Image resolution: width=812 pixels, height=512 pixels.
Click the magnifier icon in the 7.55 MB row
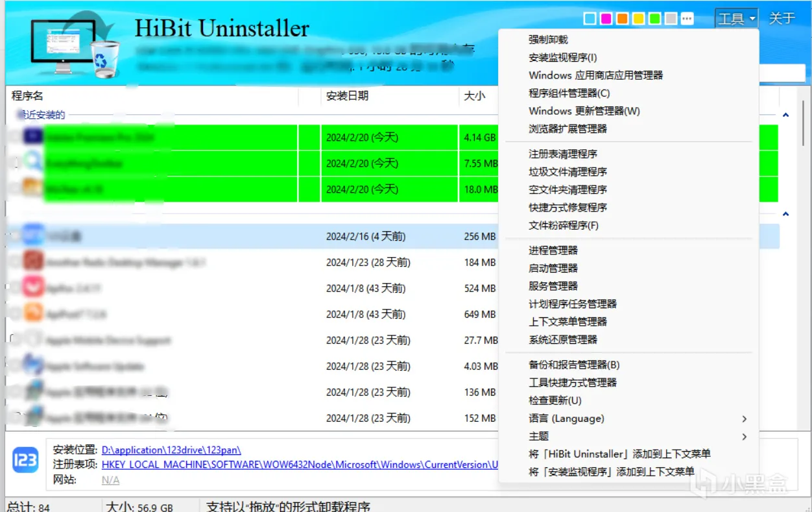click(x=34, y=163)
